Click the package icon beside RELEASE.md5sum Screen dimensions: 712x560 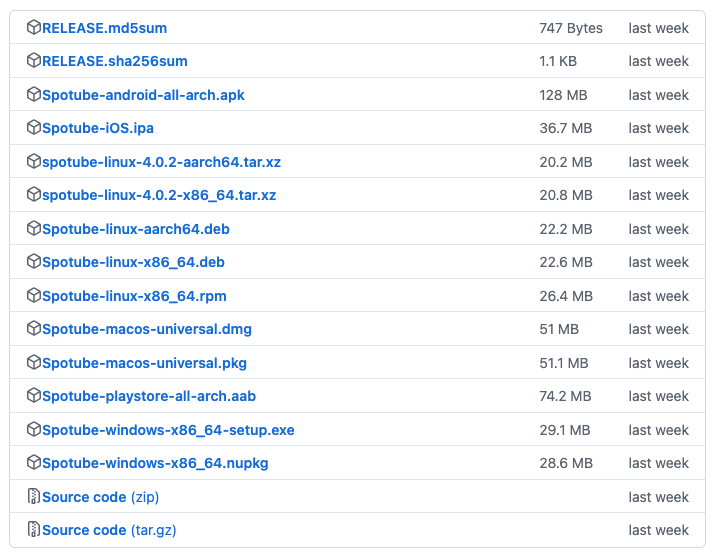point(34,27)
